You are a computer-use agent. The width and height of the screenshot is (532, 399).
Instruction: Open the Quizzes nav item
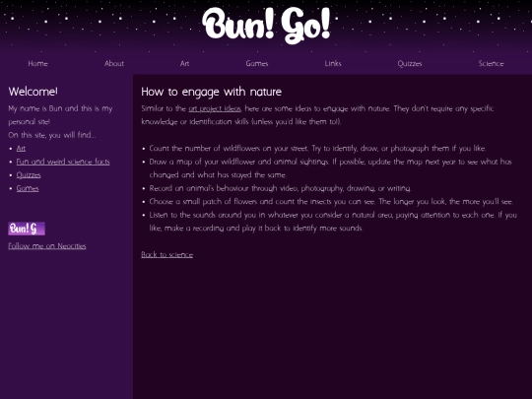pos(410,63)
